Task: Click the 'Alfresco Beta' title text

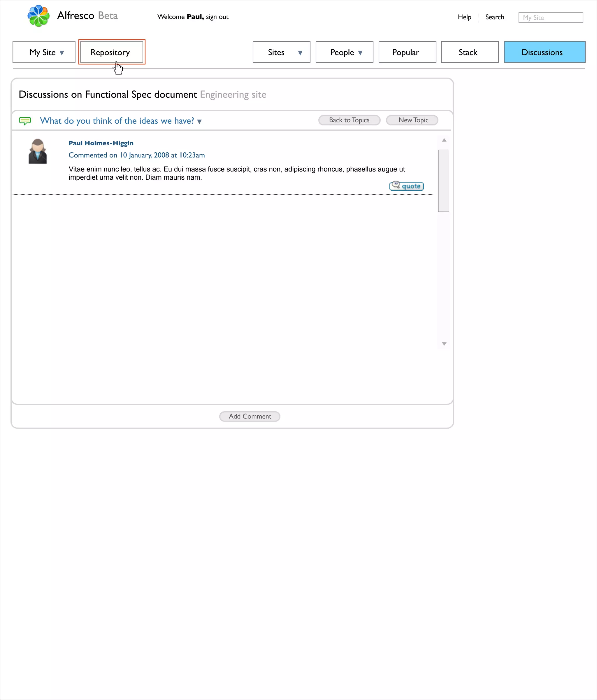Action: (x=87, y=15)
